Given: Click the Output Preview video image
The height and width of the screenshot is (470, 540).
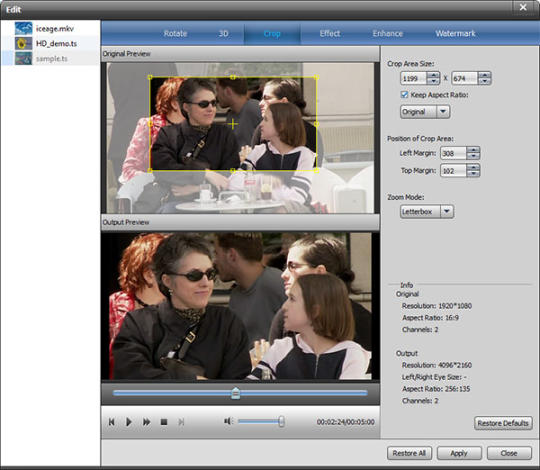Looking at the screenshot, I should [240, 306].
